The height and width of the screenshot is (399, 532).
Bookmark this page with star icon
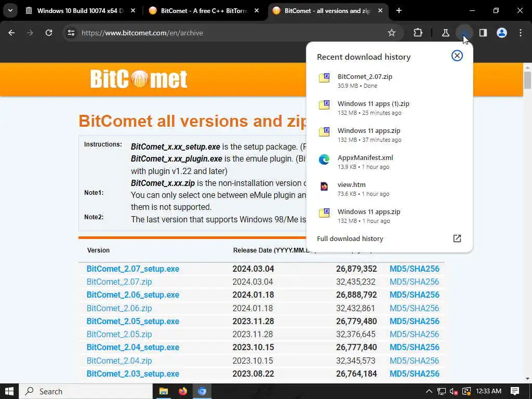[x=392, y=33]
